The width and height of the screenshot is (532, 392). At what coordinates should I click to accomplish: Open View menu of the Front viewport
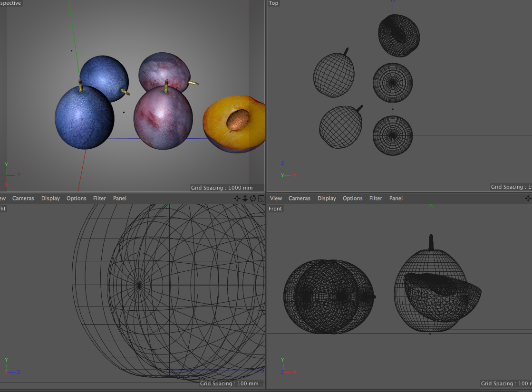click(x=276, y=198)
